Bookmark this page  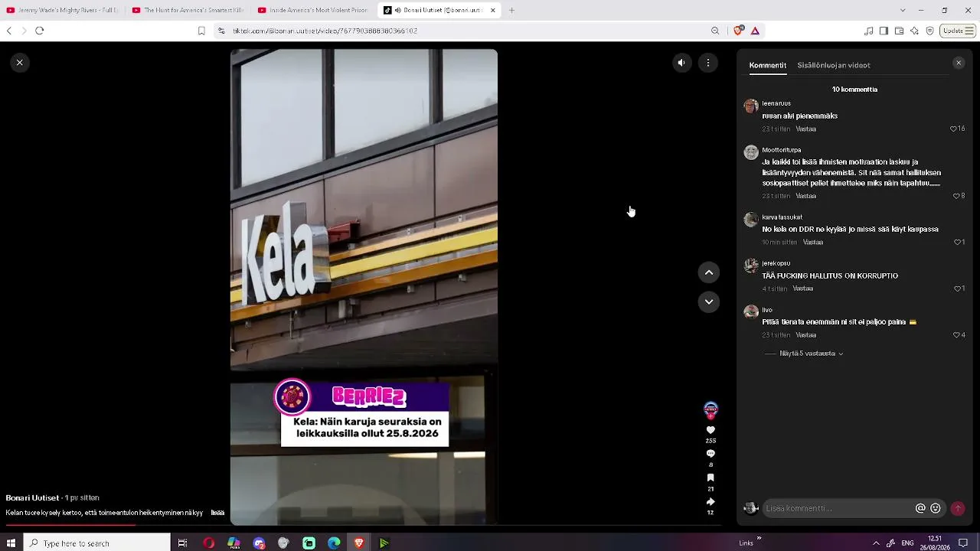point(201,31)
